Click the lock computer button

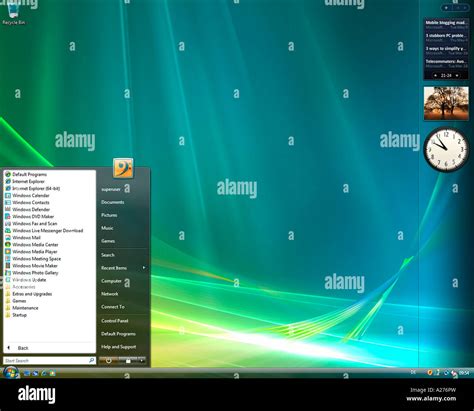128,360
